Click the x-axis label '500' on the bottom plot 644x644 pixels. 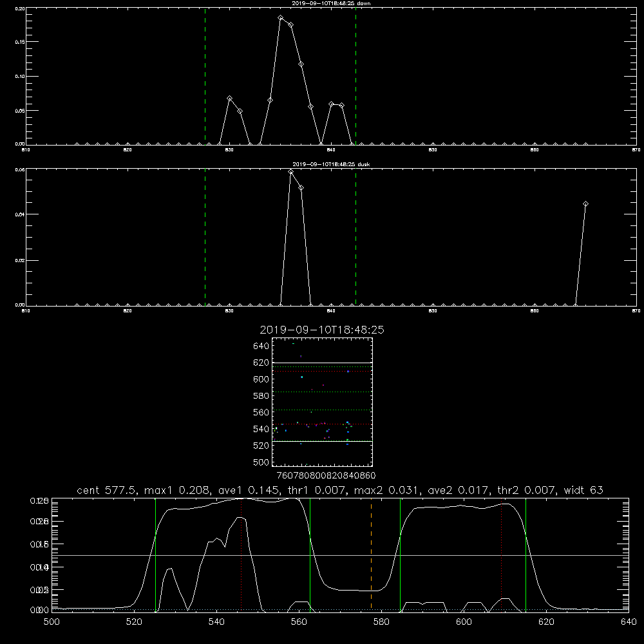52,622
